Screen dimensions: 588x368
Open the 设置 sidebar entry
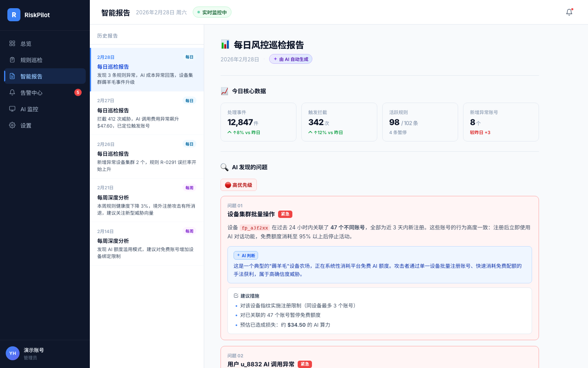(25, 125)
